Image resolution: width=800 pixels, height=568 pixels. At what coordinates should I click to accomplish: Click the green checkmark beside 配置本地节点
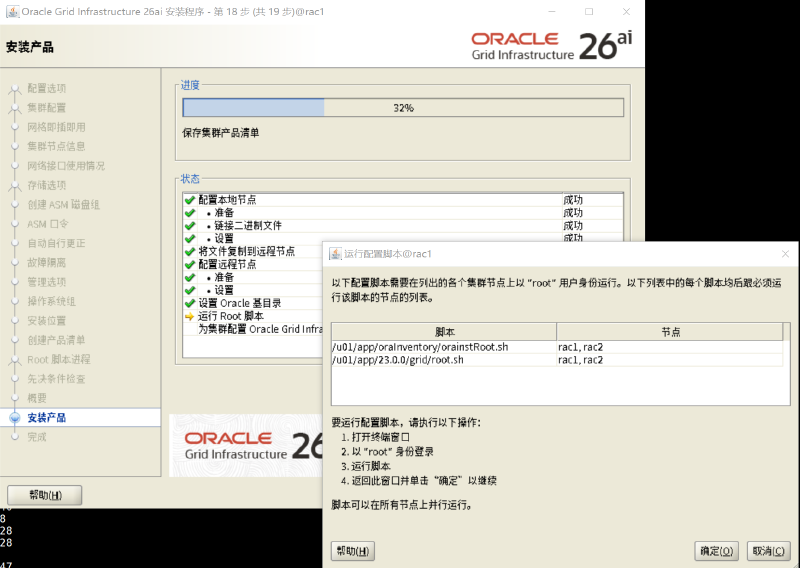(190, 200)
